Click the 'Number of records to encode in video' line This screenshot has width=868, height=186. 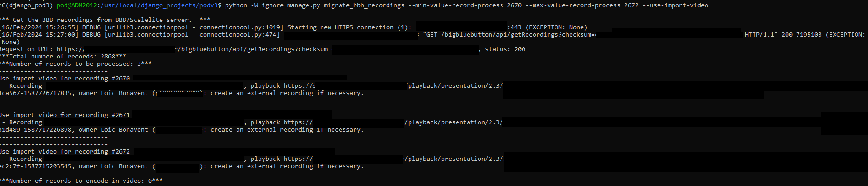pos(81,181)
